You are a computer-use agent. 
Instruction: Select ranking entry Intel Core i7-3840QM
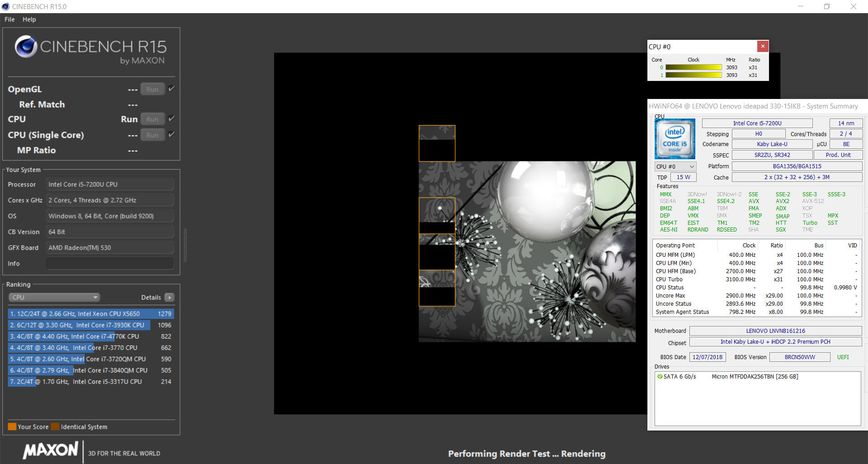[91, 370]
